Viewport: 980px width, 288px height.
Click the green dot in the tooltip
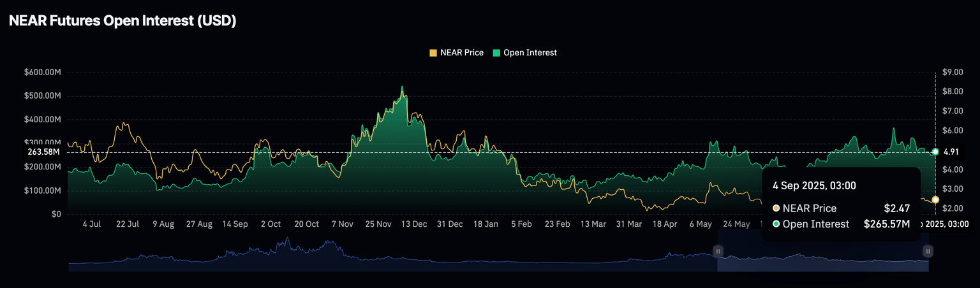click(x=776, y=224)
